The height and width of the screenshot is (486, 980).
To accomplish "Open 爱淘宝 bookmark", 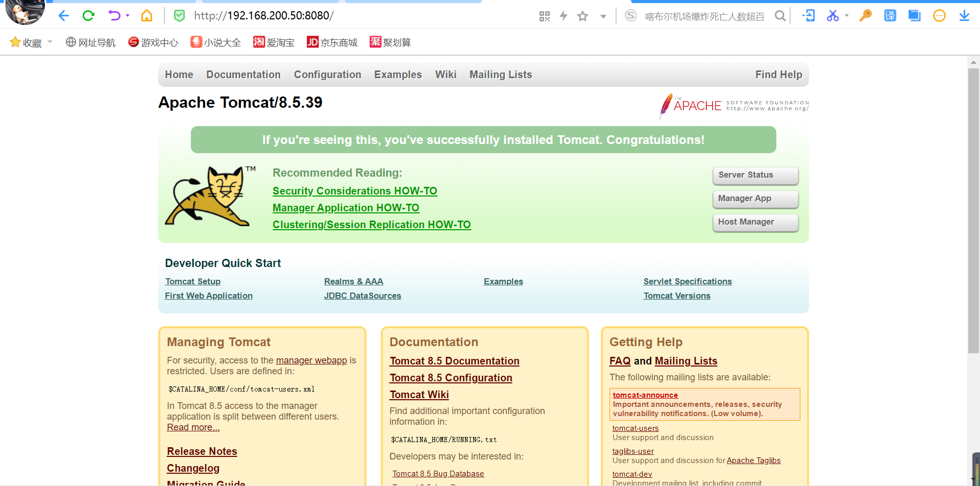I will coord(274,42).
